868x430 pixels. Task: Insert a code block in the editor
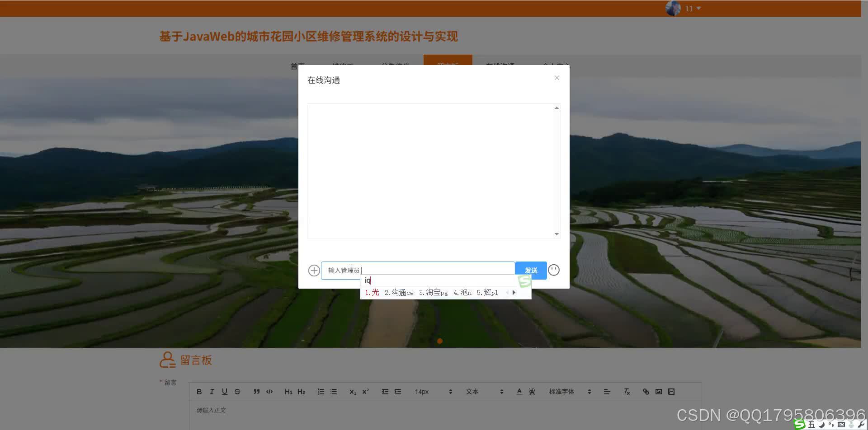coord(269,391)
